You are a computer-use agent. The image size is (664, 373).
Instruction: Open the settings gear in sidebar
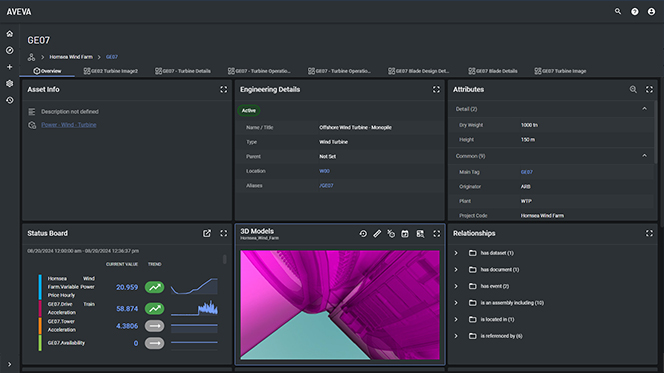click(10, 83)
